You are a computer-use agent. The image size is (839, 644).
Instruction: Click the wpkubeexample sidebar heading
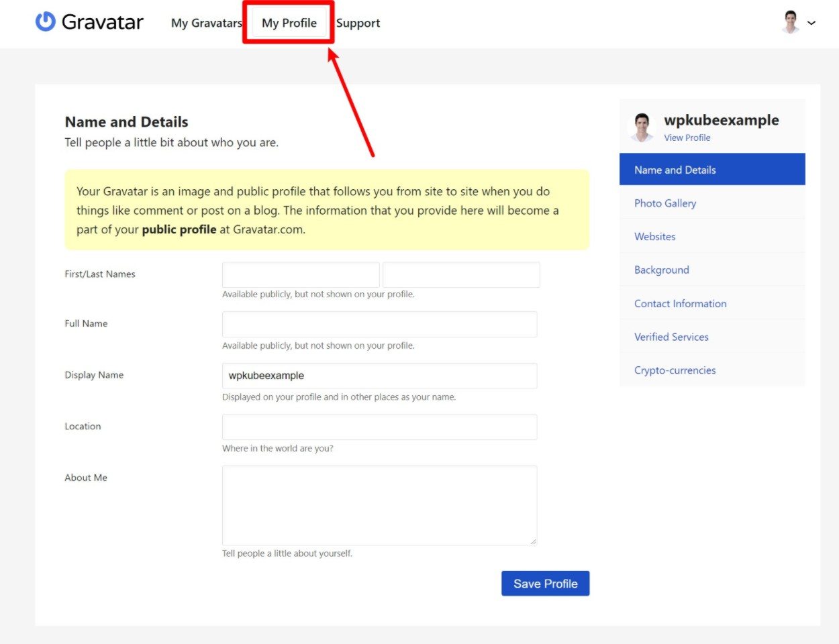coord(722,120)
